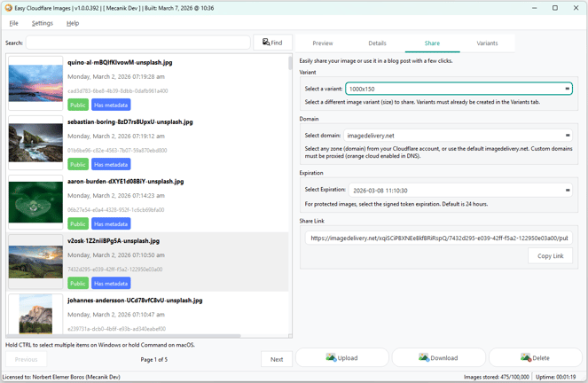Image resolution: width=588 pixels, height=383 pixels.
Task: Switch to the Details tab
Action: coord(377,43)
